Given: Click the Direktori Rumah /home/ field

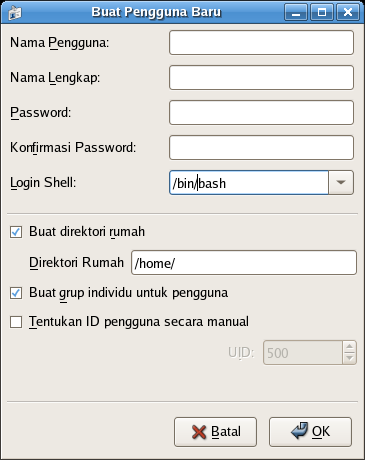Looking at the screenshot, I should click(x=244, y=263).
